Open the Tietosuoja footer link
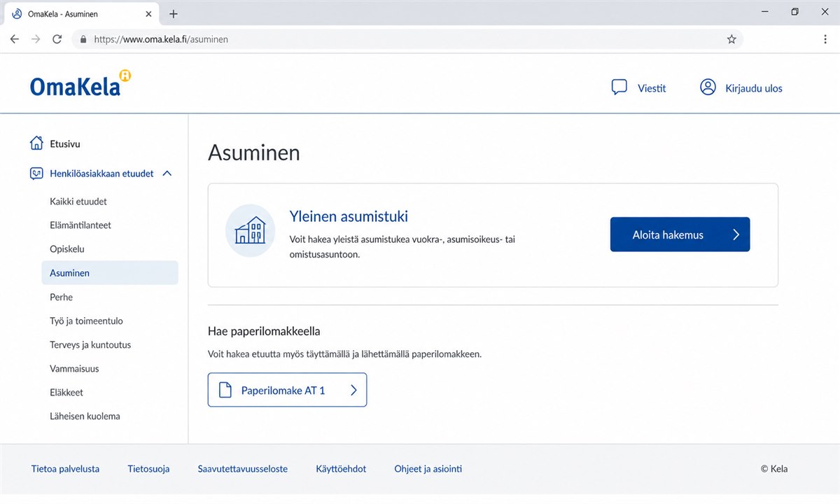The height and width of the screenshot is (504, 840). coord(148,469)
